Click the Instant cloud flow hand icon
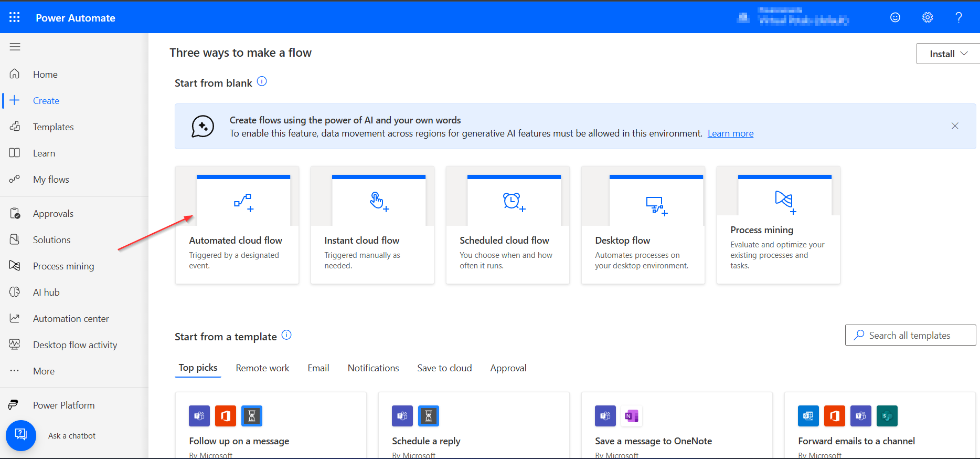 379,202
